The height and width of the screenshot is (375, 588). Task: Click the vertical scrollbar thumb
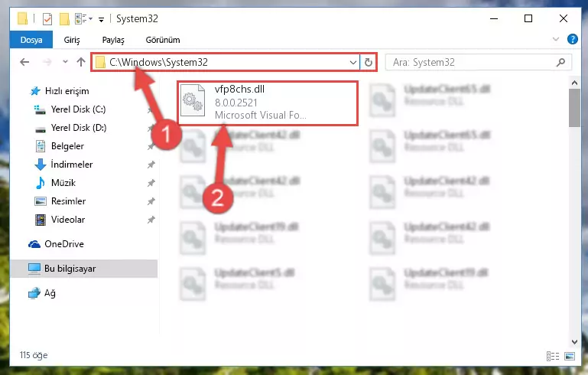574,108
